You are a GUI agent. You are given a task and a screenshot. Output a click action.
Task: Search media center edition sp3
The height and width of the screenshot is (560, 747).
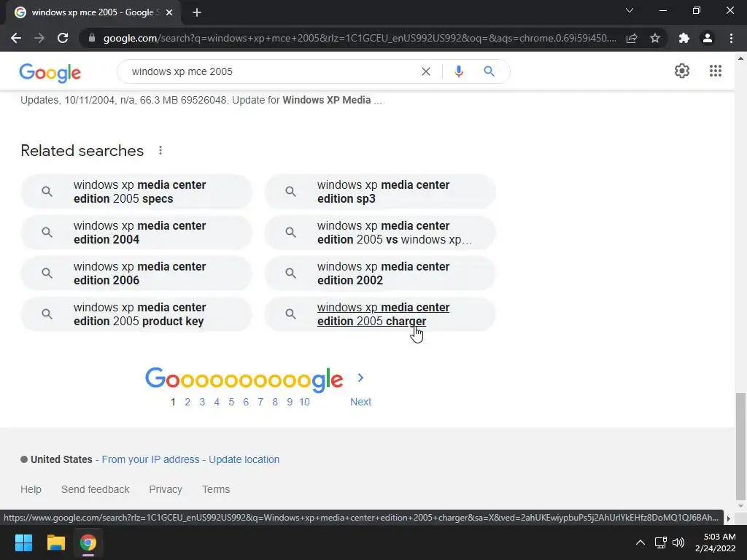point(380,192)
